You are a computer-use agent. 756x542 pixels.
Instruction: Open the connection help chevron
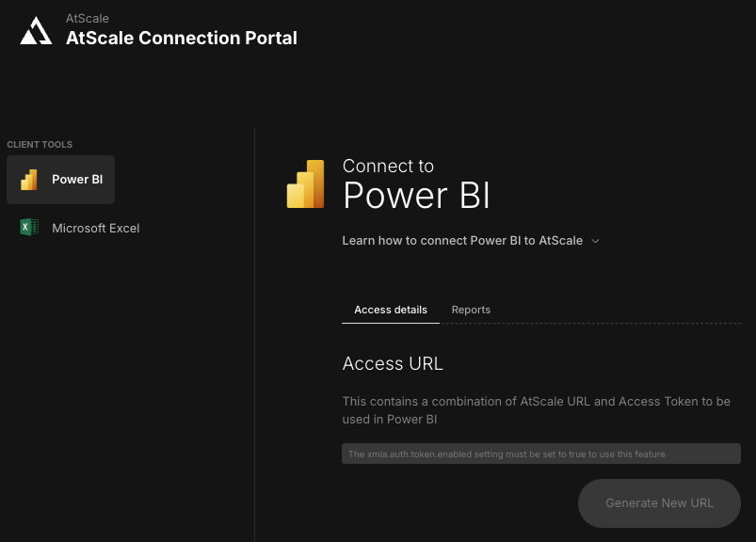pyautogui.click(x=595, y=241)
